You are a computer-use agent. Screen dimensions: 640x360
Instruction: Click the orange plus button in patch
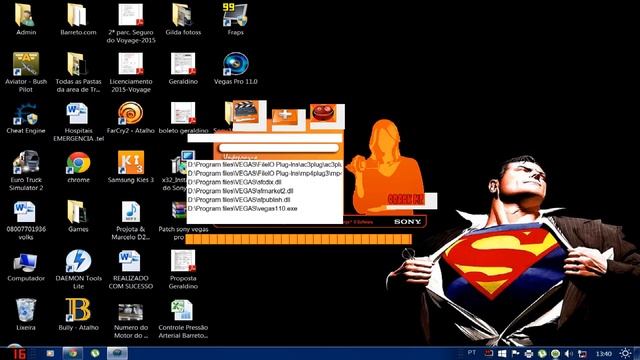tap(285, 116)
